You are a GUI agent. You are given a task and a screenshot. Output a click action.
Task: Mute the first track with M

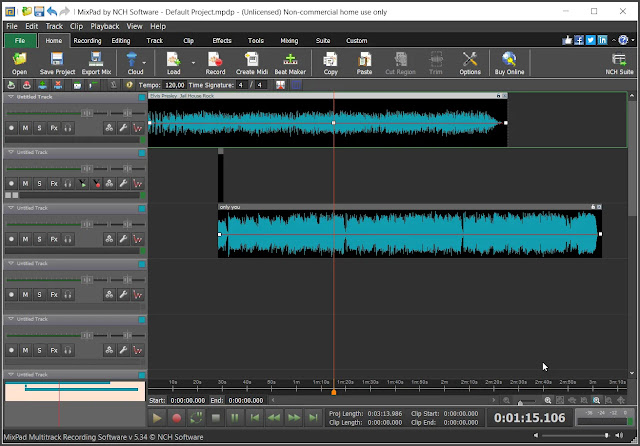coord(25,128)
